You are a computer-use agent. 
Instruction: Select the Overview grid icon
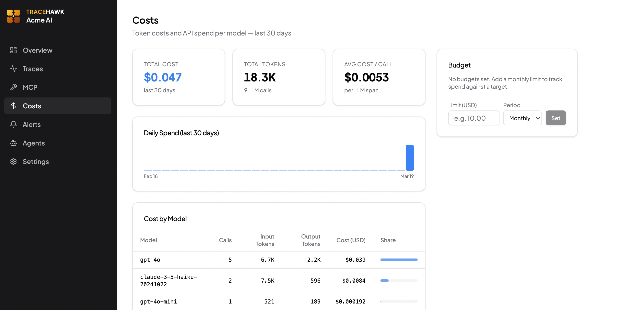pos(13,50)
